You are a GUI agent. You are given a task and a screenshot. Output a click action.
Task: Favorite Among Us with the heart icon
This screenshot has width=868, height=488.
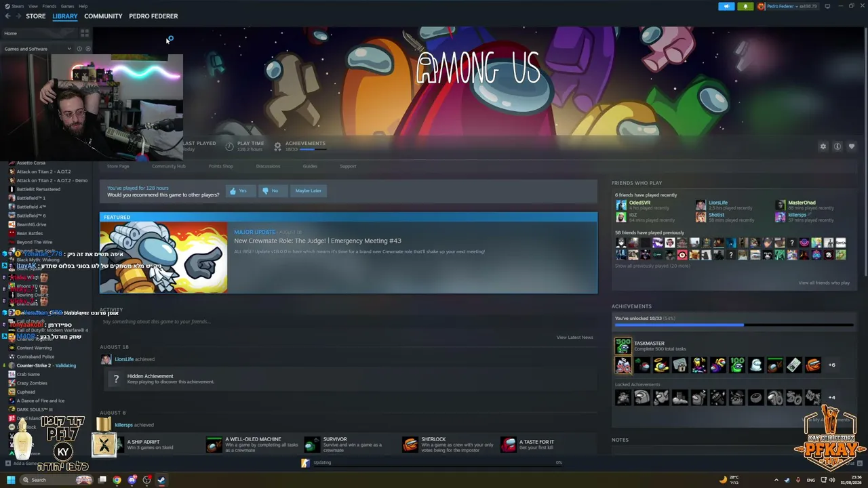[852, 146]
